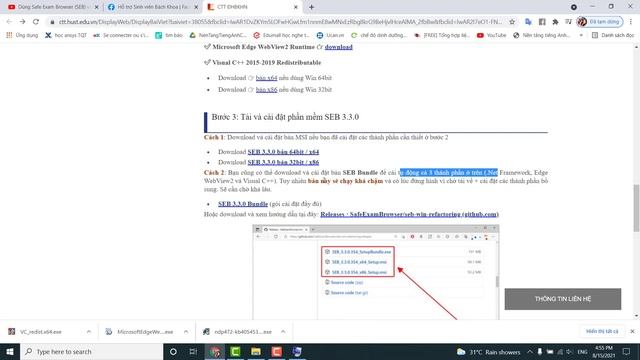Open the YouTube bookmark
Image resolution: width=640 pixels, height=360 pixels.
[x=491, y=35]
